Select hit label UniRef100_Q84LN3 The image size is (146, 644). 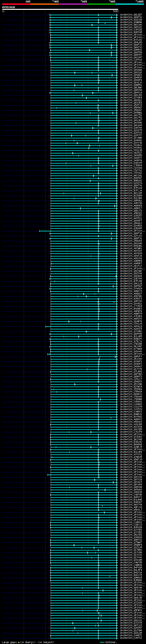[x=131, y=42]
